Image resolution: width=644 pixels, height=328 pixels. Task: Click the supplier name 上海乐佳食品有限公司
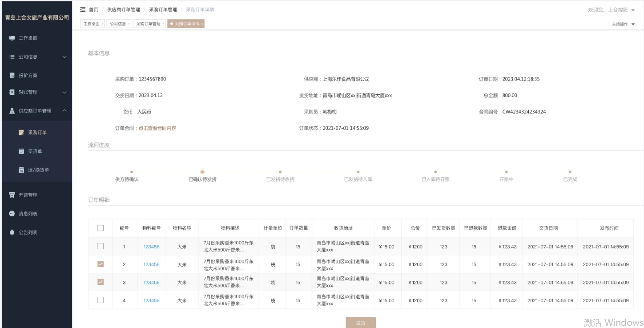346,79
